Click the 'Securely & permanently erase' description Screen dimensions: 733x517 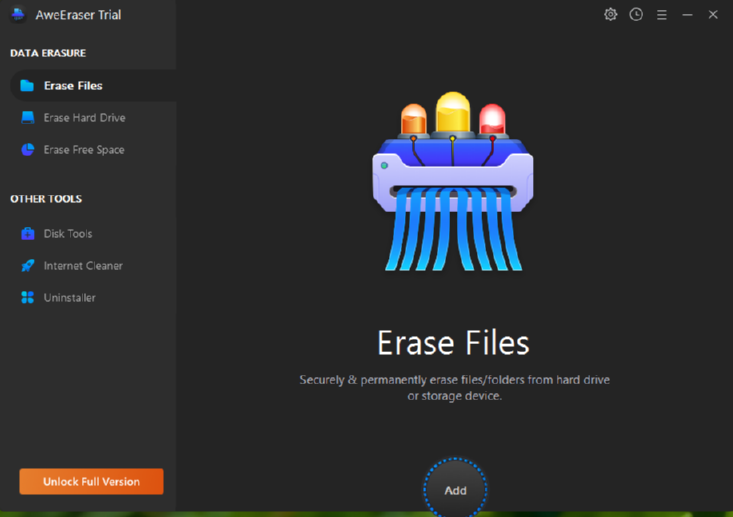point(454,388)
